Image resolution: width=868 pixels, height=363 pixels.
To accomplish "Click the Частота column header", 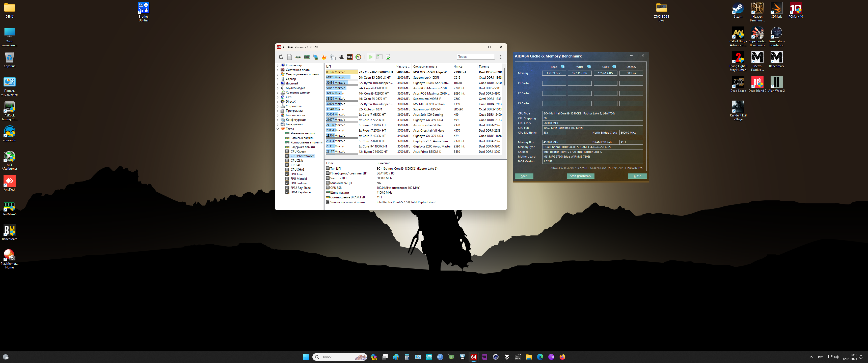I will tap(403, 67).
